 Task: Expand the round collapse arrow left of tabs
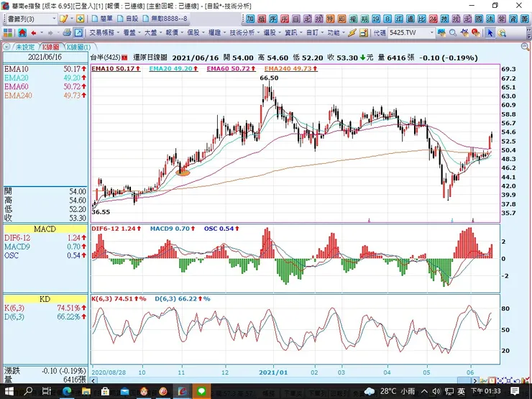[x=5, y=46]
